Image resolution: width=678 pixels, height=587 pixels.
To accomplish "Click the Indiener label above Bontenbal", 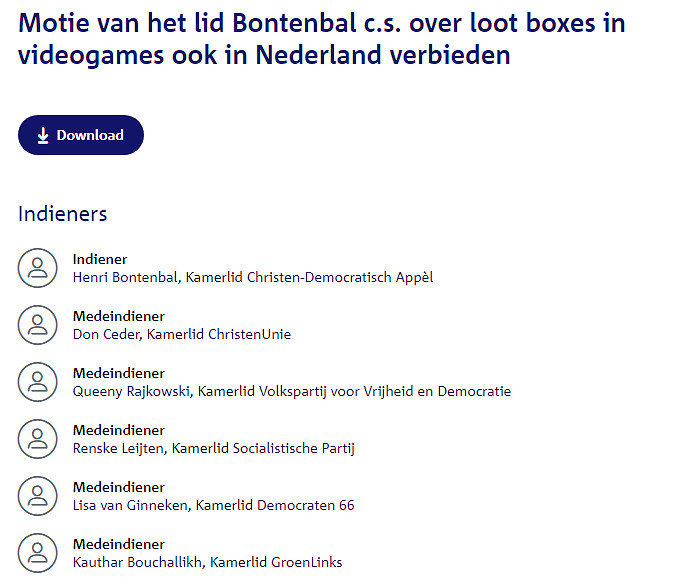I will (100, 260).
